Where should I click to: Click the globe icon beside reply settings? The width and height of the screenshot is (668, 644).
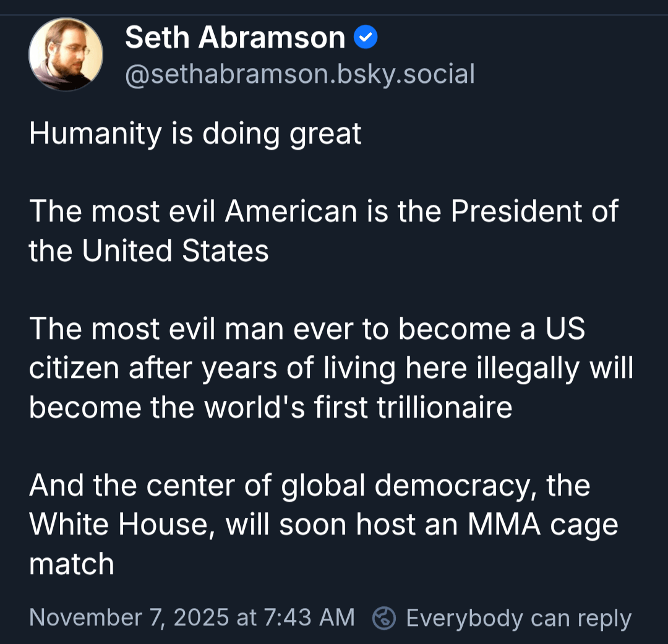(384, 618)
